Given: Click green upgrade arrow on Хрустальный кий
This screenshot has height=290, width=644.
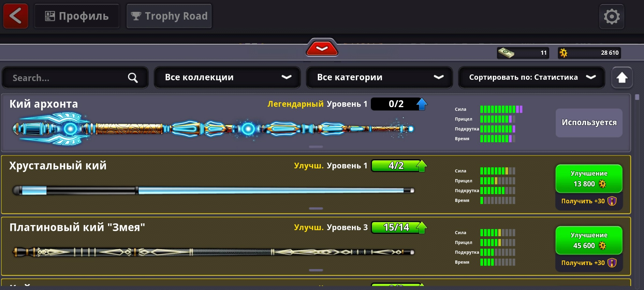Looking at the screenshot, I should coord(422,166).
